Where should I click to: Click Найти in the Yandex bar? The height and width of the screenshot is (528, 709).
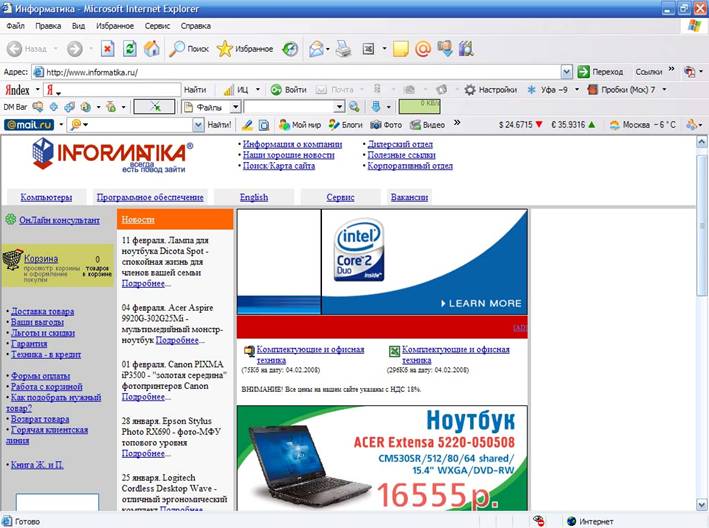click(195, 90)
